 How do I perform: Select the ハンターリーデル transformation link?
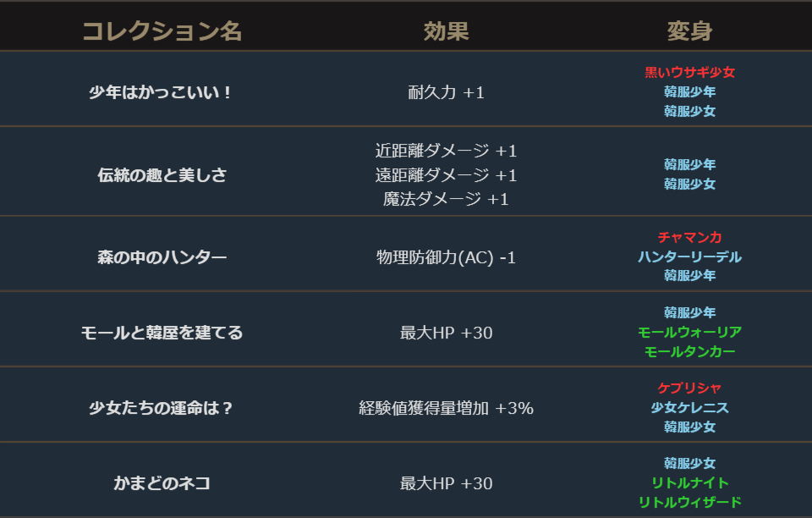pos(689,256)
